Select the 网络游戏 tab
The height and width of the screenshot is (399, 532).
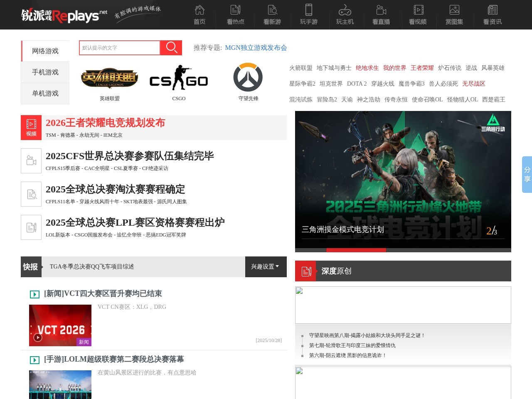[x=45, y=51]
